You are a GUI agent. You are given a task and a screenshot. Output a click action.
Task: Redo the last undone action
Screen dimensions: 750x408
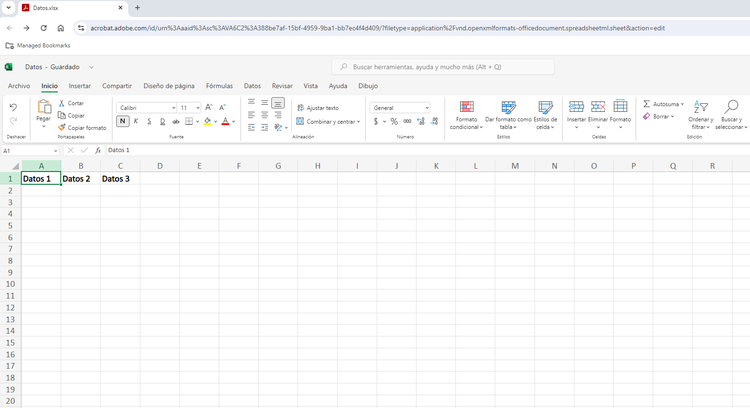click(x=13, y=121)
